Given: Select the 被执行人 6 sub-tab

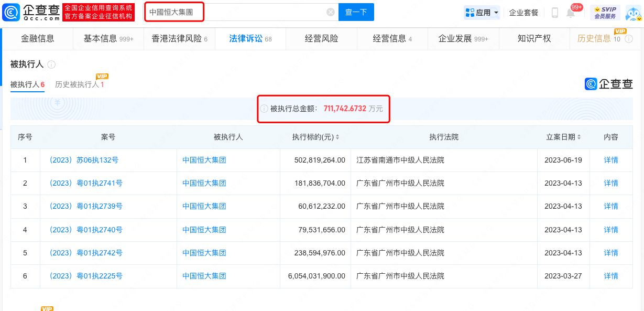Looking at the screenshot, I should (x=27, y=84).
